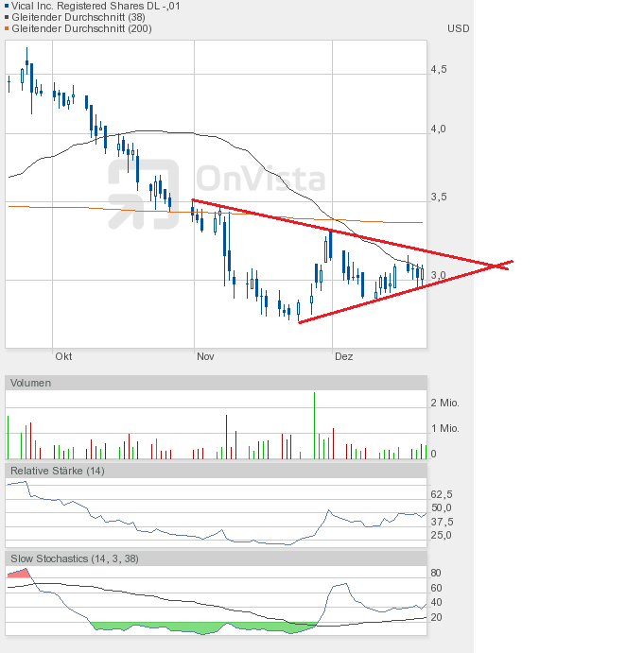This screenshot has width=644, height=653.
Task: Click the 25,0 RSI axis label
Action: click(442, 535)
